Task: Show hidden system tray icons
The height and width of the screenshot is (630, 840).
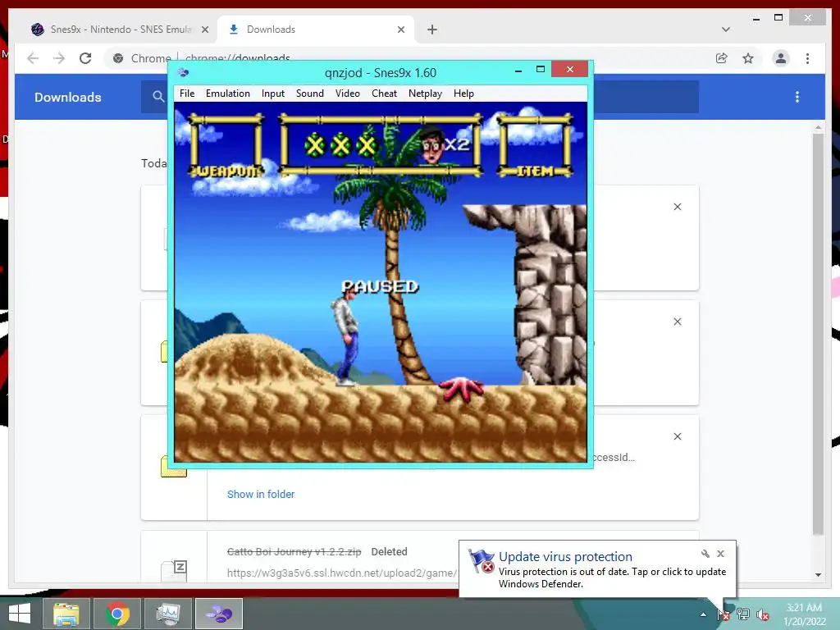Action: [x=703, y=614]
